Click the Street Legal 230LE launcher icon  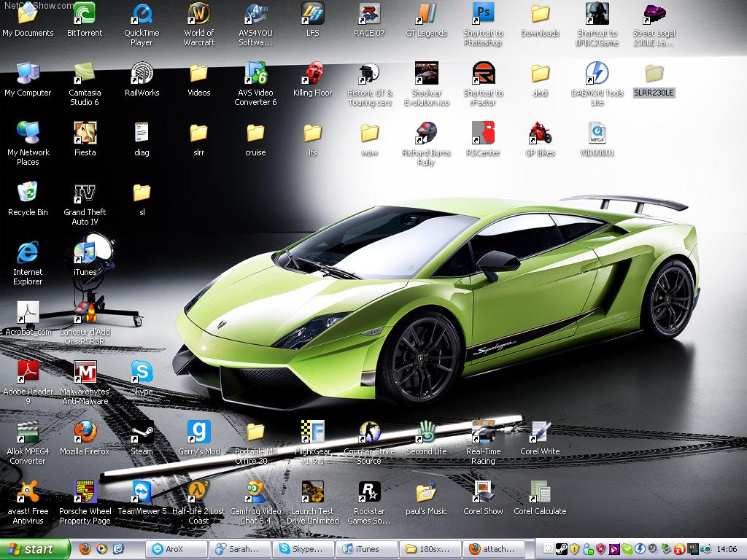[x=654, y=13]
